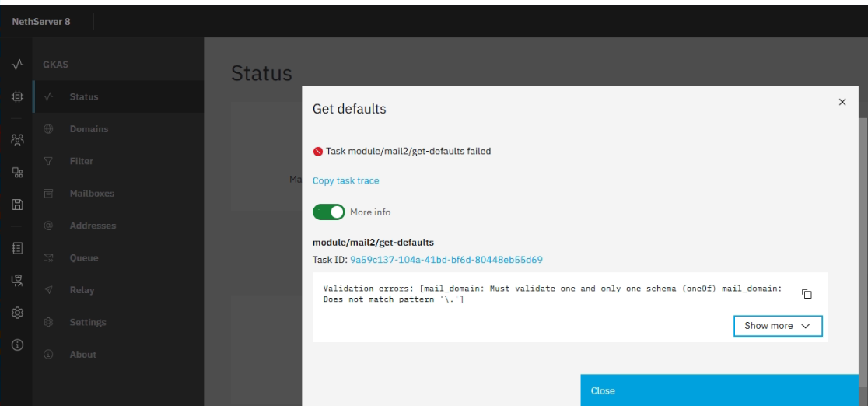This screenshot has width=868, height=406.
Task: Open the gear settings icon in left rail
Action: pos(17,313)
